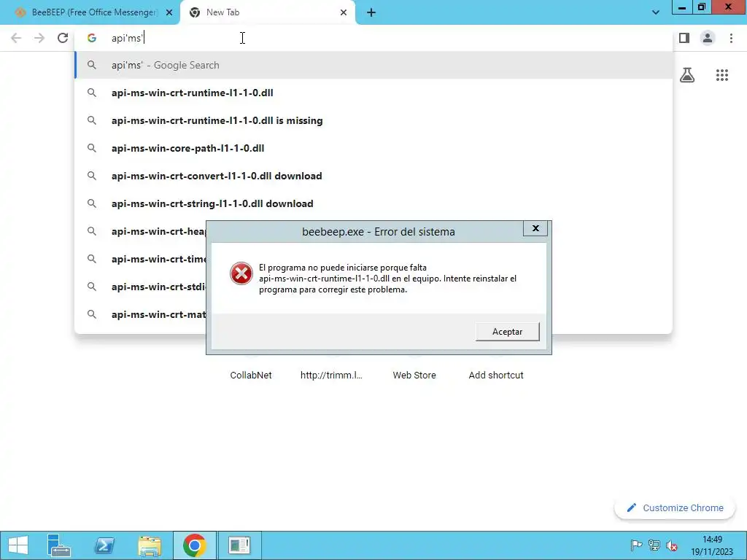747x560 pixels.
Task: Open the CollabNet shortcut
Action: point(251,376)
